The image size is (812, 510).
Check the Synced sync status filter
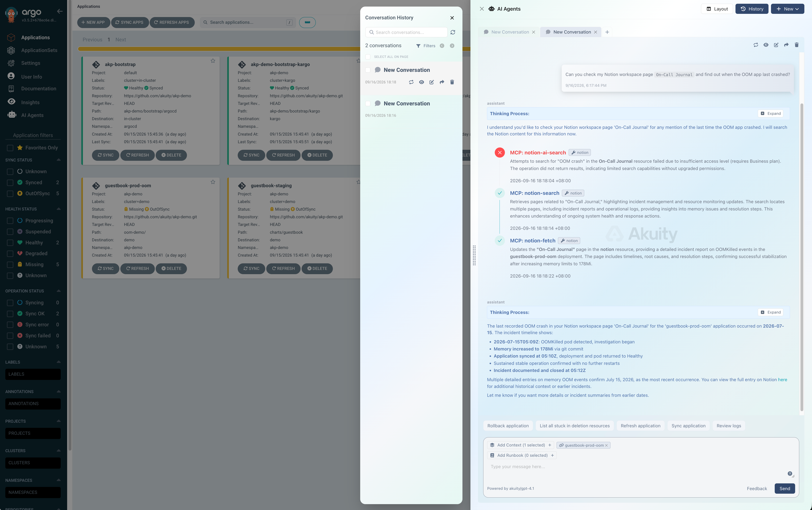tap(10, 182)
